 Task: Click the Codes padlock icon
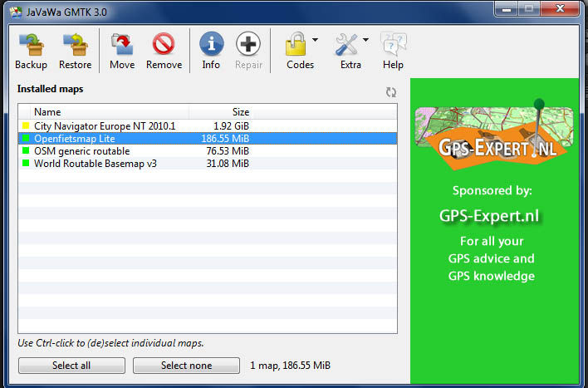(296, 46)
